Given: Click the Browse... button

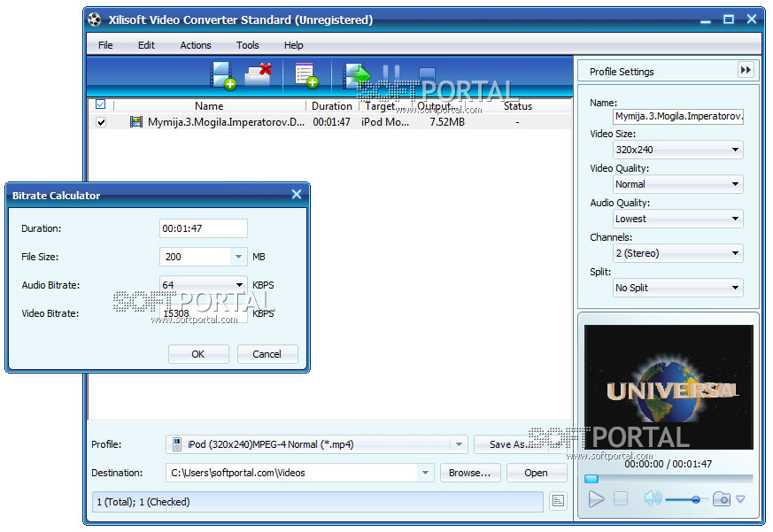Looking at the screenshot, I should coord(470,473).
